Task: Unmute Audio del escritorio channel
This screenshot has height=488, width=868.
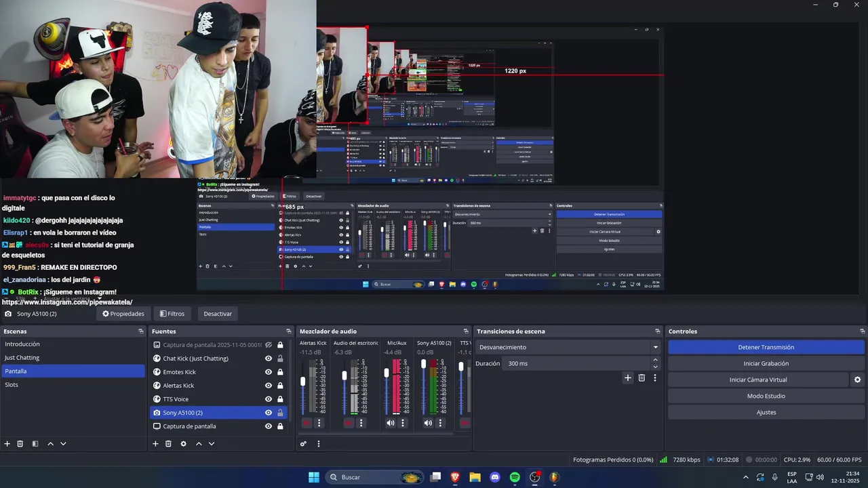Action: [349, 423]
